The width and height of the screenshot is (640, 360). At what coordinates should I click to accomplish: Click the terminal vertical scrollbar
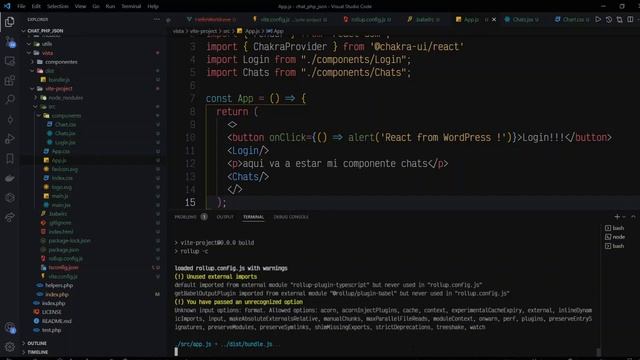598,352
